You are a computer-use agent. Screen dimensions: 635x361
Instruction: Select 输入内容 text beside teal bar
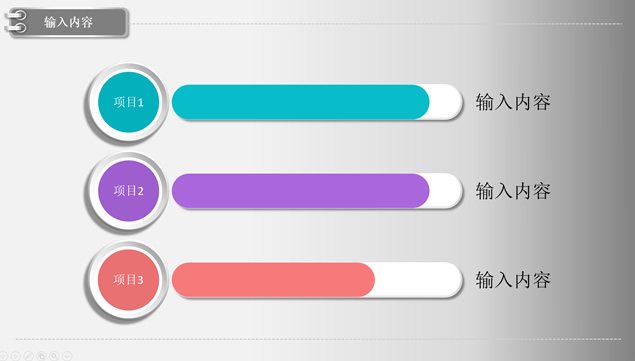pos(513,102)
